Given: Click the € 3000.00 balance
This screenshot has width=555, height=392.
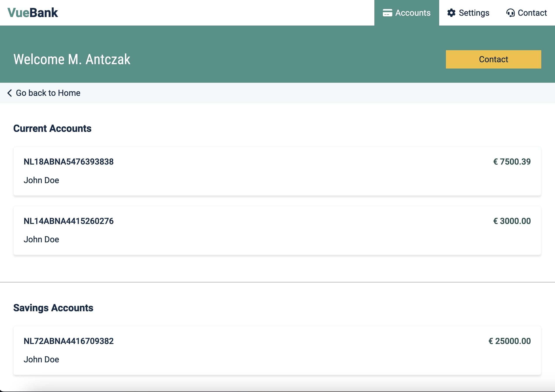Looking at the screenshot, I should coord(512,221).
